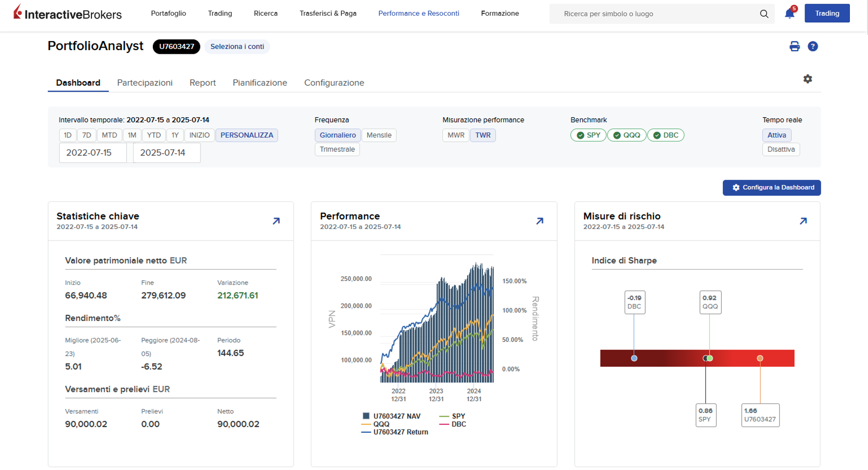
Task: Expand the Performance widget arrow
Action: tap(539, 221)
